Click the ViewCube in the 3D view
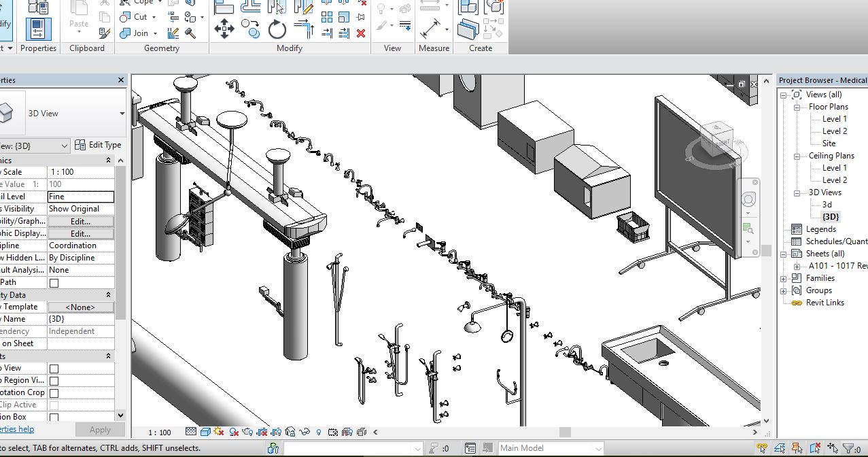This screenshot has width=868, height=457. (x=716, y=139)
